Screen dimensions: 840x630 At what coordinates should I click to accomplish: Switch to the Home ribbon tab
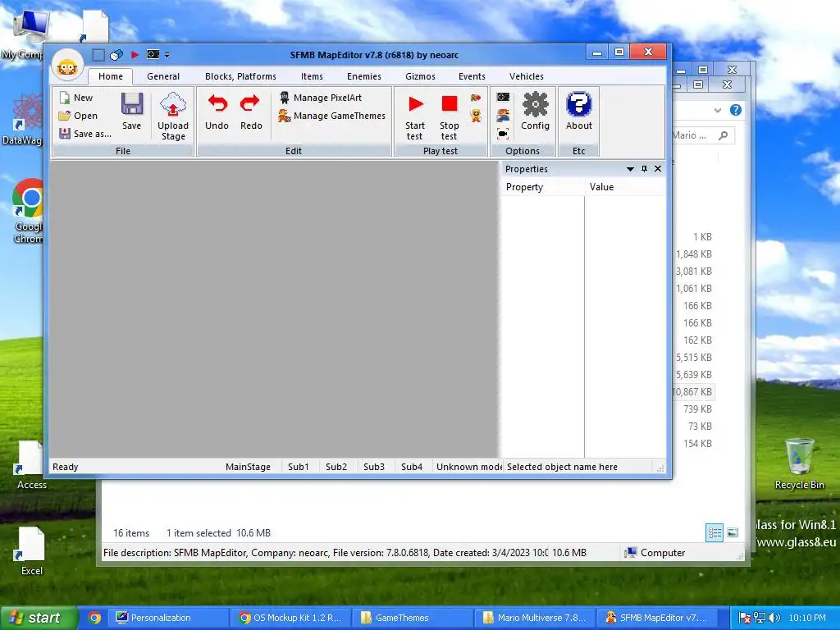point(111,76)
